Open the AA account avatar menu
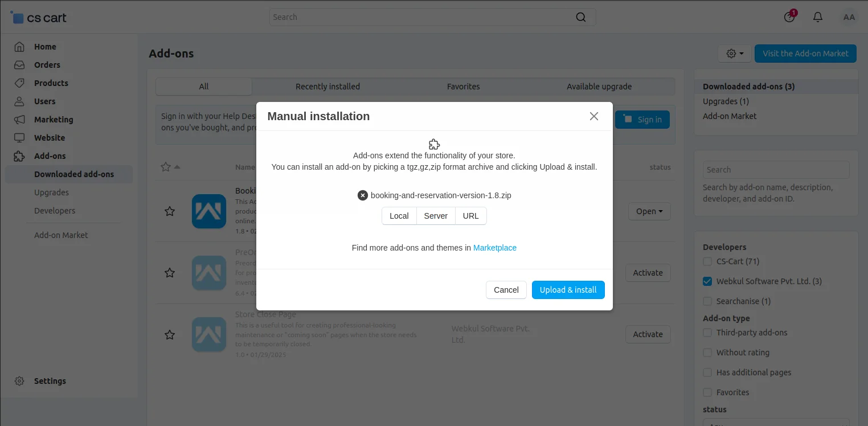Image resolution: width=868 pixels, height=426 pixels. point(849,17)
